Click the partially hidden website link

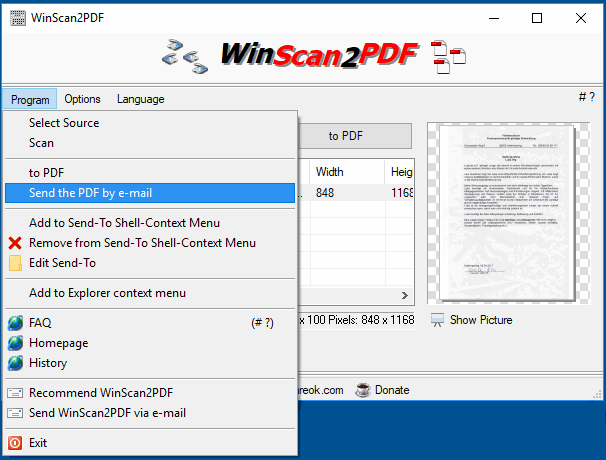coord(321,390)
